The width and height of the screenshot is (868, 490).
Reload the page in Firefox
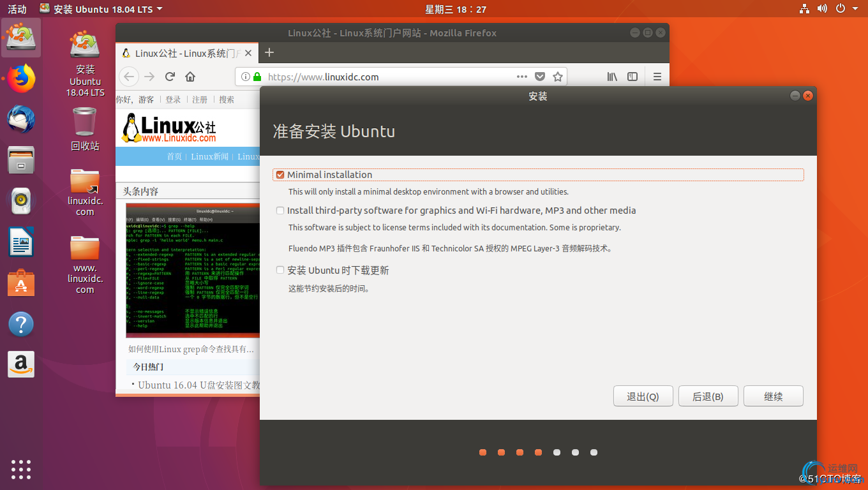click(x=170, y=77)
